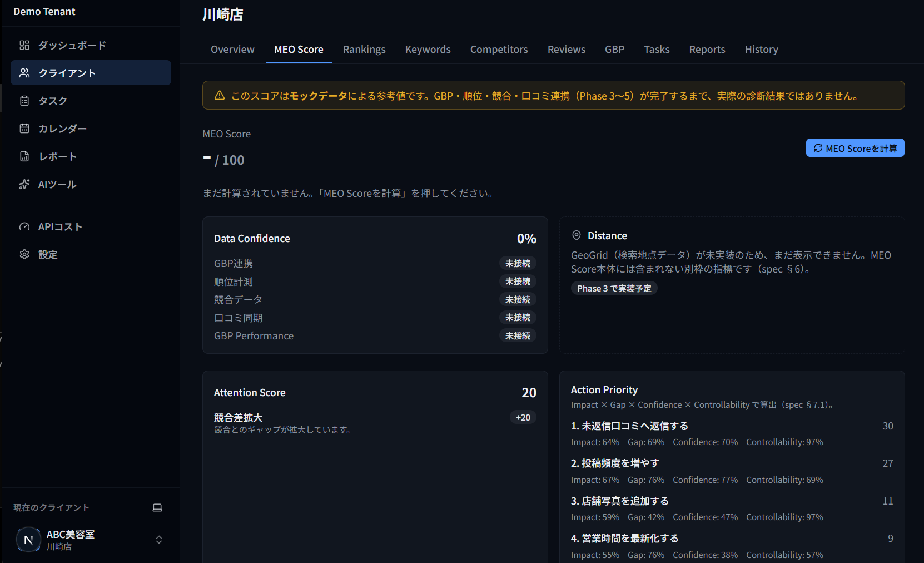Open the Reviews tab
Screen dimensions: 924x563
[567, 50]
